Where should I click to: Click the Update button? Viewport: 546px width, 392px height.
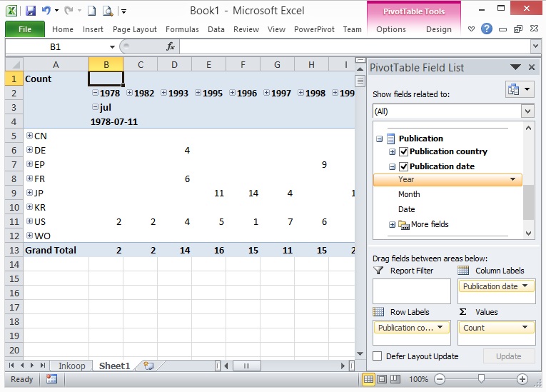(509, 356)
